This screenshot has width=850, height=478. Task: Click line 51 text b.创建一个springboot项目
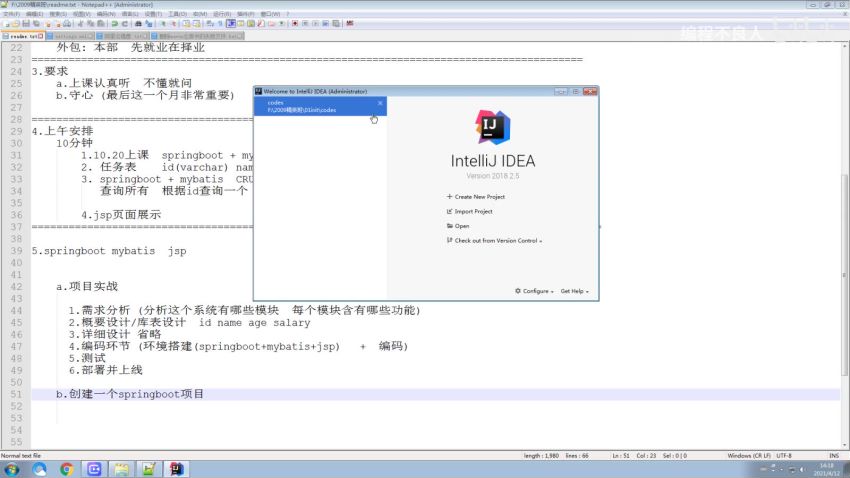[x=130, y=394]
